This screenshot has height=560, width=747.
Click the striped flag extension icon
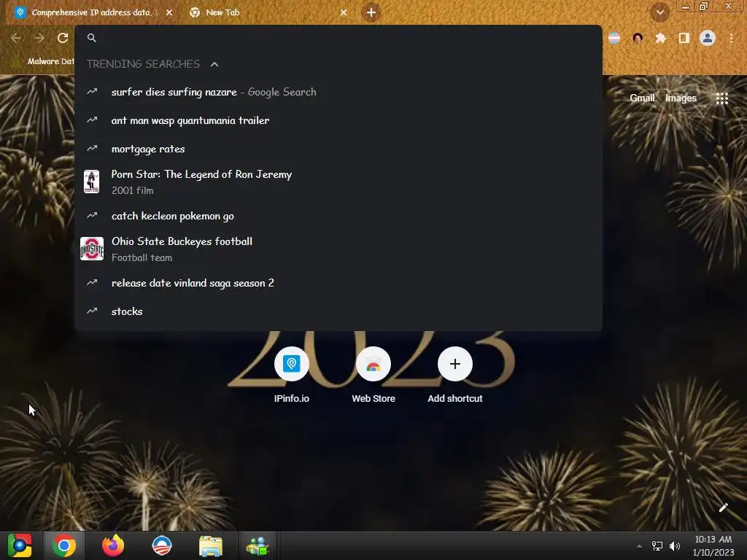[x=614, y=38]
